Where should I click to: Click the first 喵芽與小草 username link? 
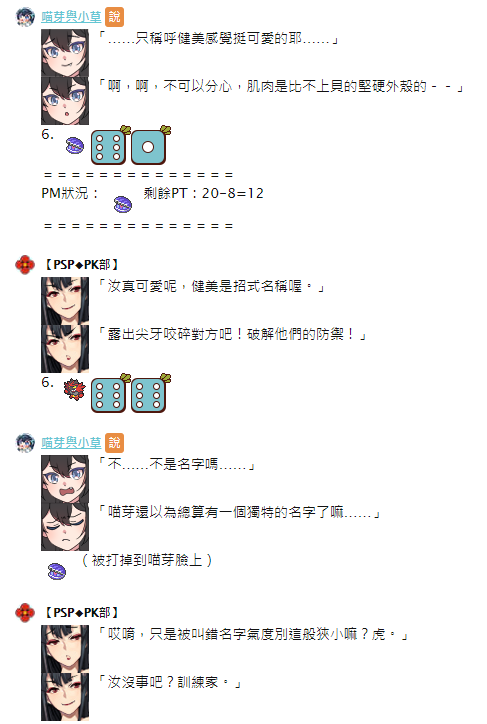point(71,17)
